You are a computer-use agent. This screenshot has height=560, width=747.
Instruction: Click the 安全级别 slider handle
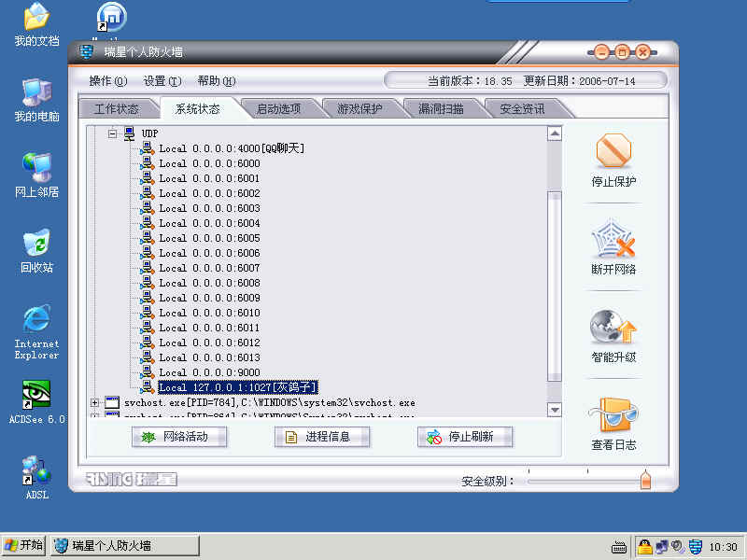(645, 479)
